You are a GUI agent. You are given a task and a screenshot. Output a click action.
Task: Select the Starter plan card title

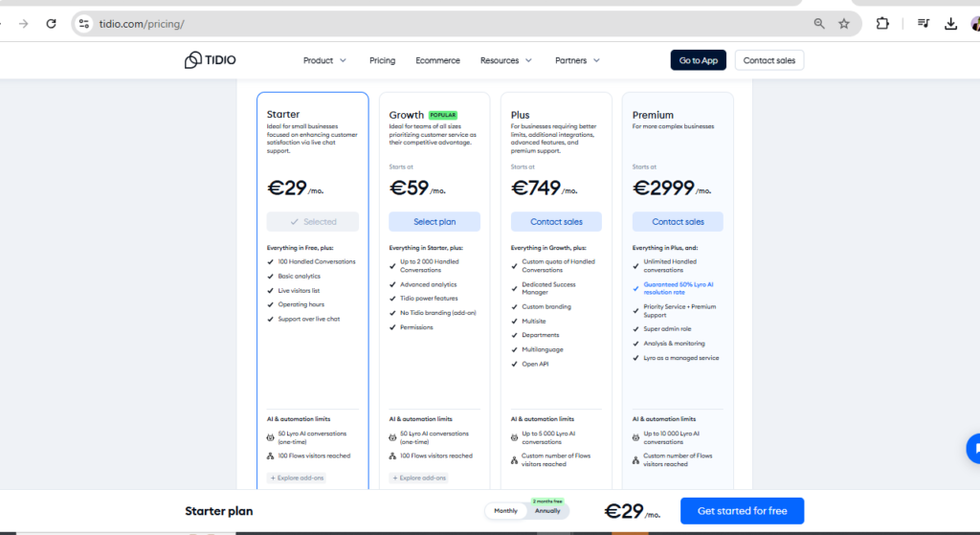283,115
